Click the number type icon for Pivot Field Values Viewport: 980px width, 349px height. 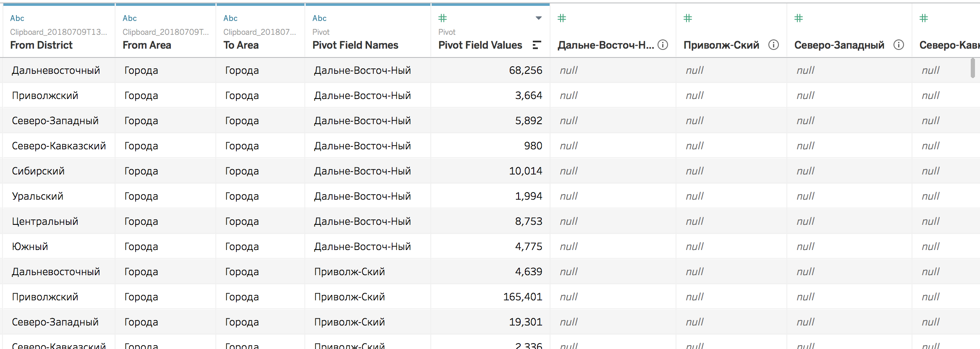443,18
